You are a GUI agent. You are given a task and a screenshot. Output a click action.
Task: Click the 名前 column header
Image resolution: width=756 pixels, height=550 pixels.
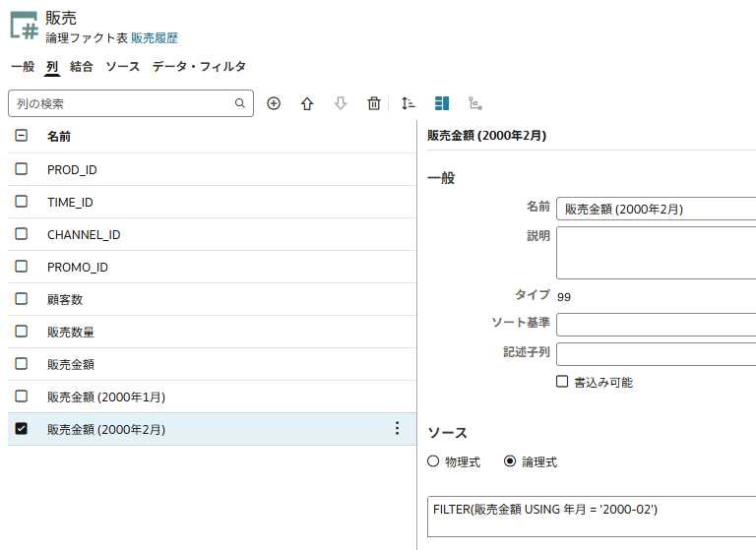[x=59, y=137]
